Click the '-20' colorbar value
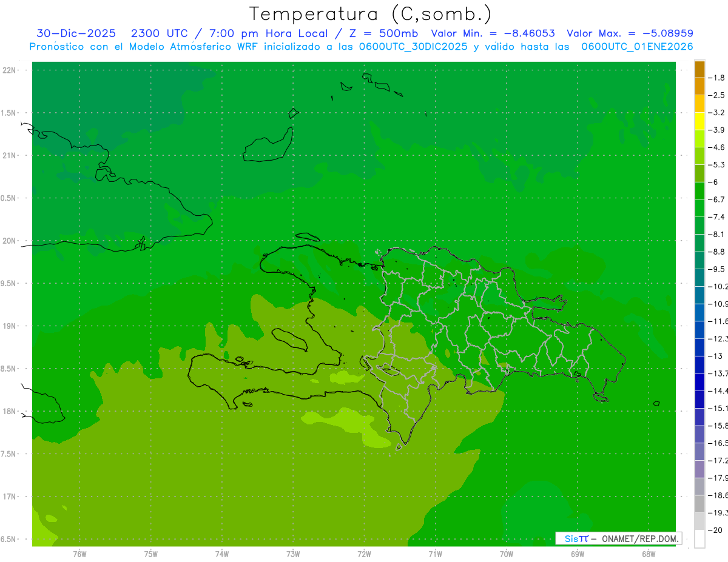Viewport: 728px width, 562px height. 715,530
